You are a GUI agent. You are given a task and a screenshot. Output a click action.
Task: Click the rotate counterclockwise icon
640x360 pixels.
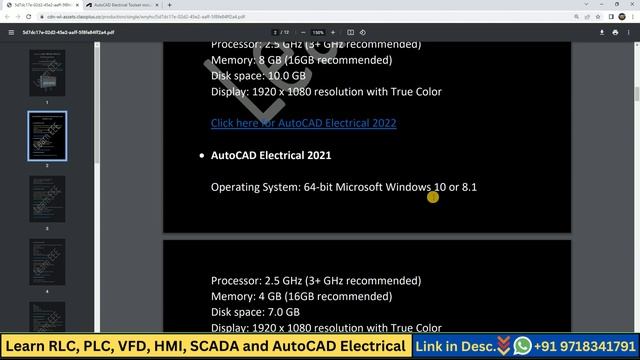pyautogui.click(x=363, y=32)
